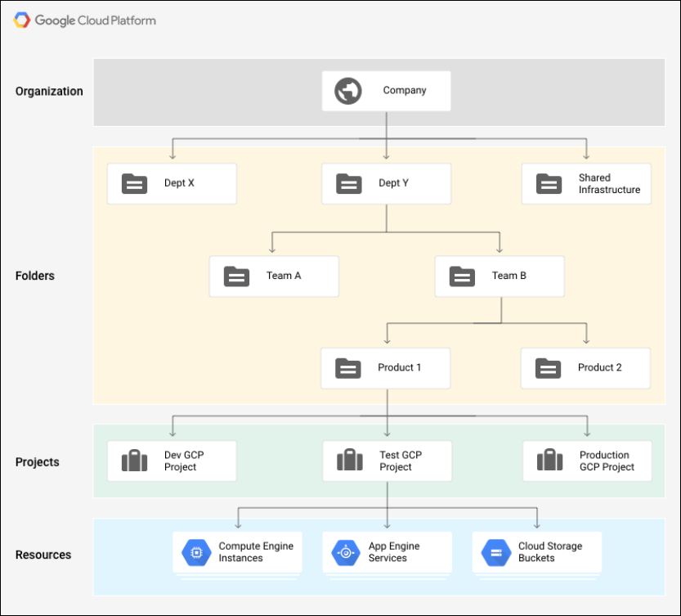Click the Production GCP Project briefcase icon

(549, 461)
